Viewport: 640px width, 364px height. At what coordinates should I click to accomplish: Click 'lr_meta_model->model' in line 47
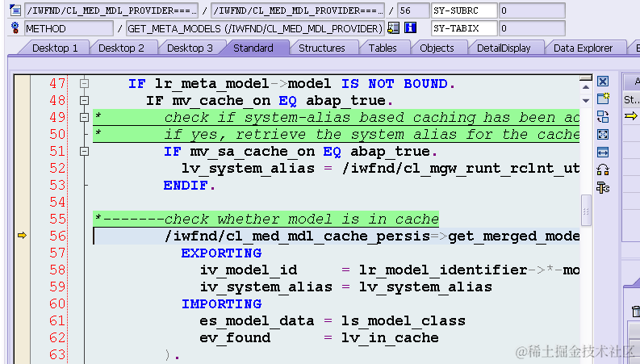coord(243,84)
